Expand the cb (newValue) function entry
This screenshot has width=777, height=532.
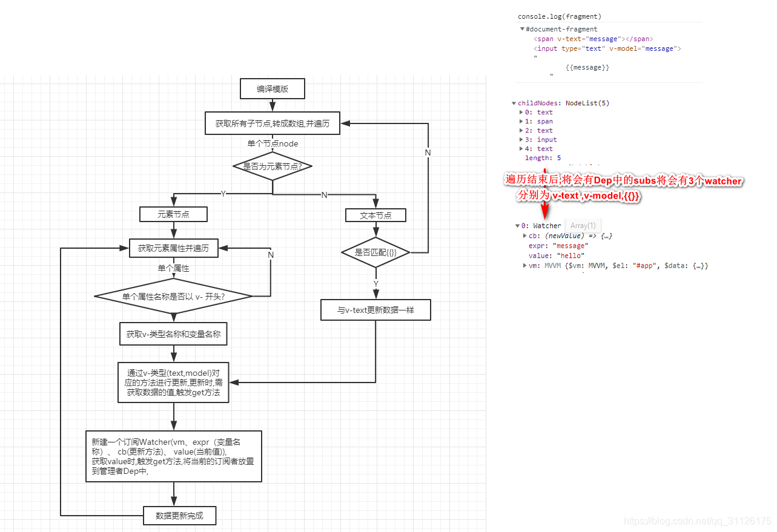click(525, 235)
